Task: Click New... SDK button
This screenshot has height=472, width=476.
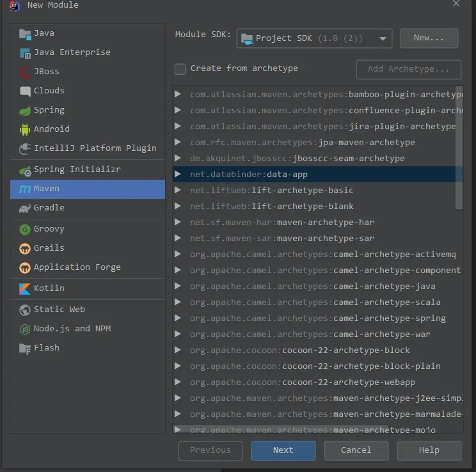Action: [x=429, y=38]
